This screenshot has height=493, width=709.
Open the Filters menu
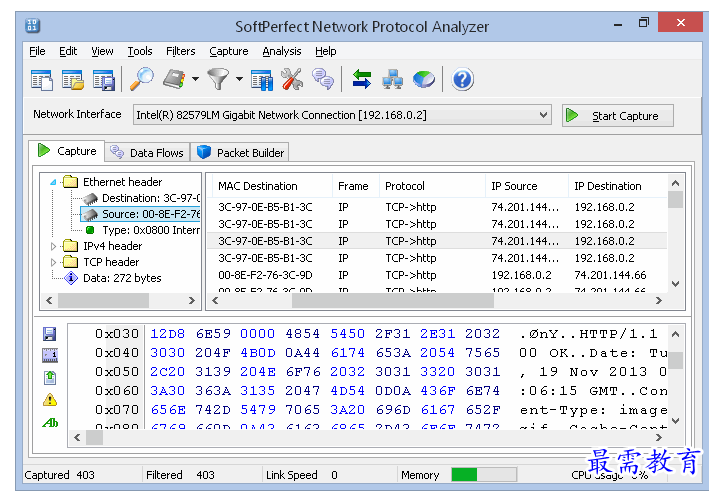[180, 51]
